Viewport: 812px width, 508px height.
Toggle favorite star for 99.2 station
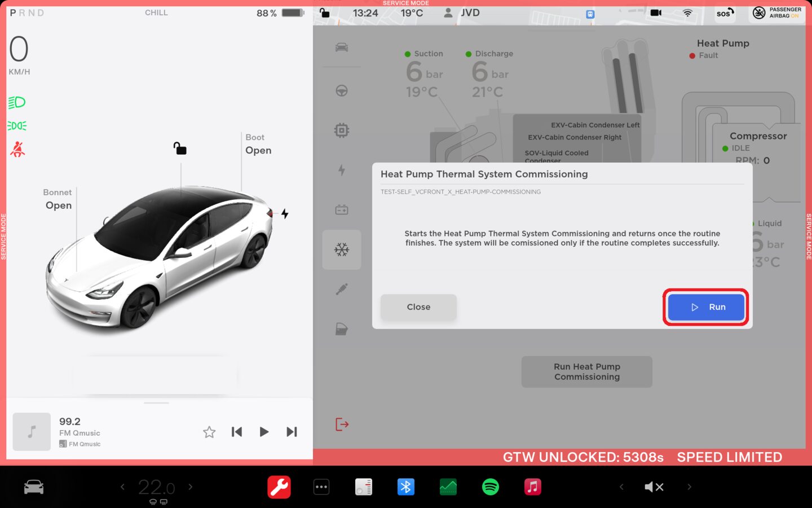(x=209, y=432)
